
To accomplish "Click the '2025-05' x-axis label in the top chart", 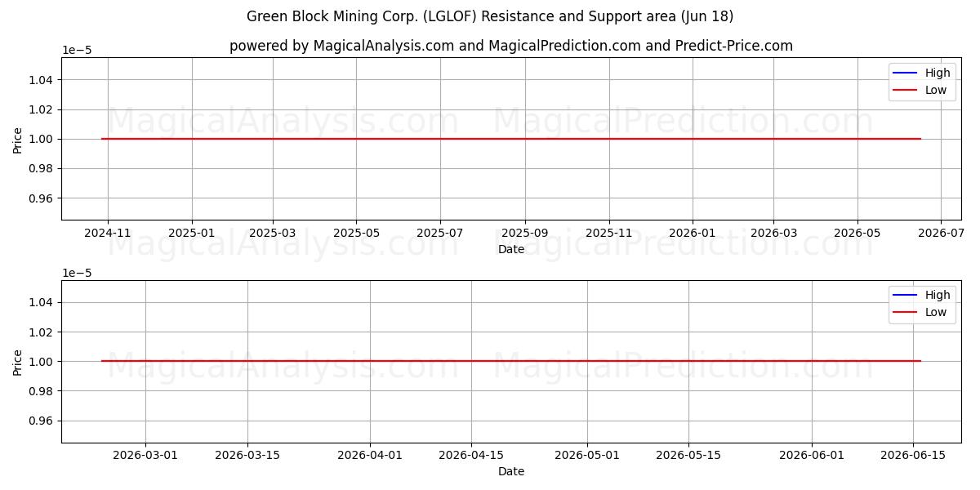I will pyautogui.click(x=356, y=234).
